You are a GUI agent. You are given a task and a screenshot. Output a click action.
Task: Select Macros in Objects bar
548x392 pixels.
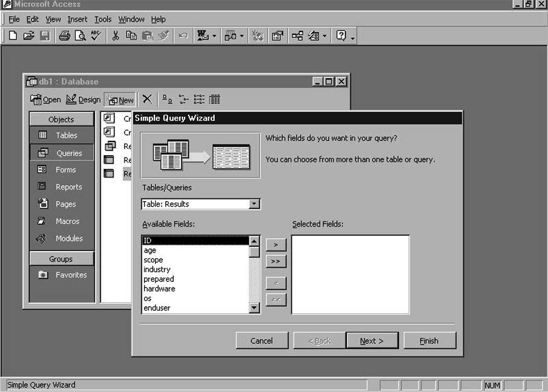click(62, 221)
